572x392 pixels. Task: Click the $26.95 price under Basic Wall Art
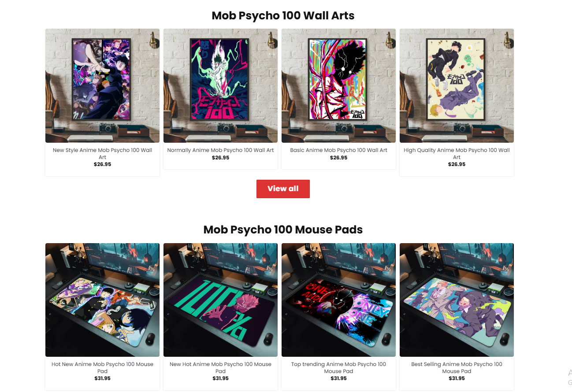338,158
